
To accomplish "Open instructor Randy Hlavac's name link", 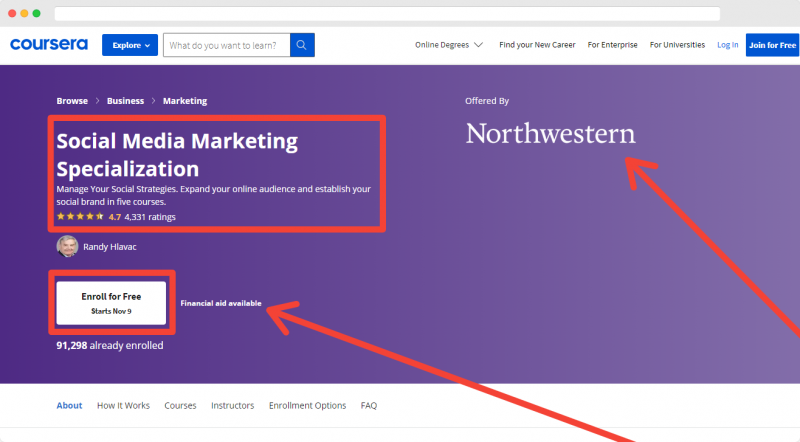I will 110,247.
